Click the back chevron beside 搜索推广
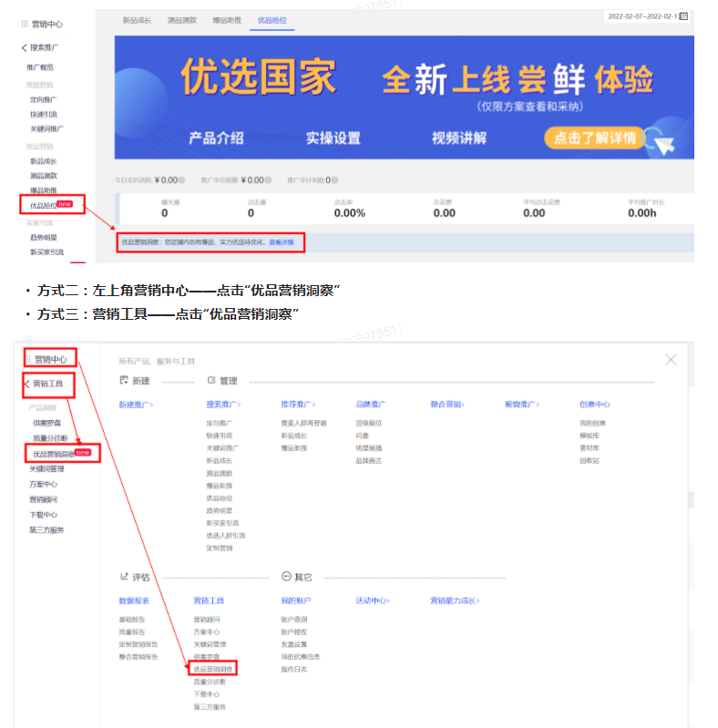The width and height of the screenshot is (718, 728). pos(25,47)
